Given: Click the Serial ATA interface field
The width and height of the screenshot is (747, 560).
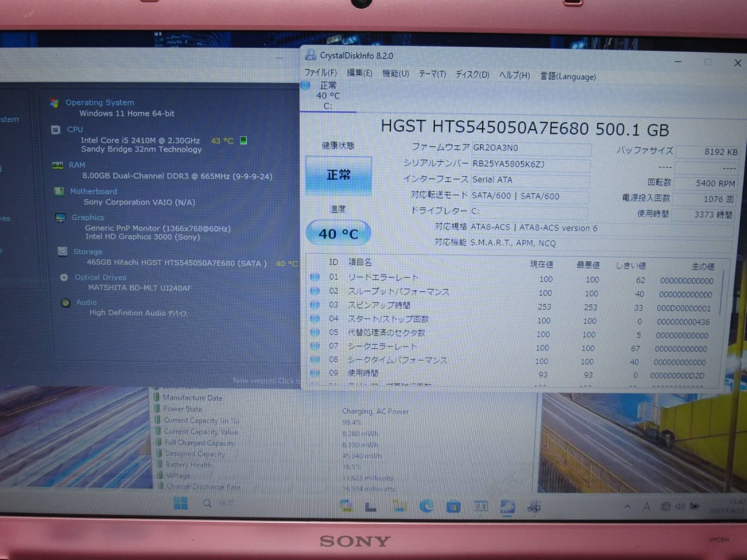Looking at the screenshot, I should [530, 180].
